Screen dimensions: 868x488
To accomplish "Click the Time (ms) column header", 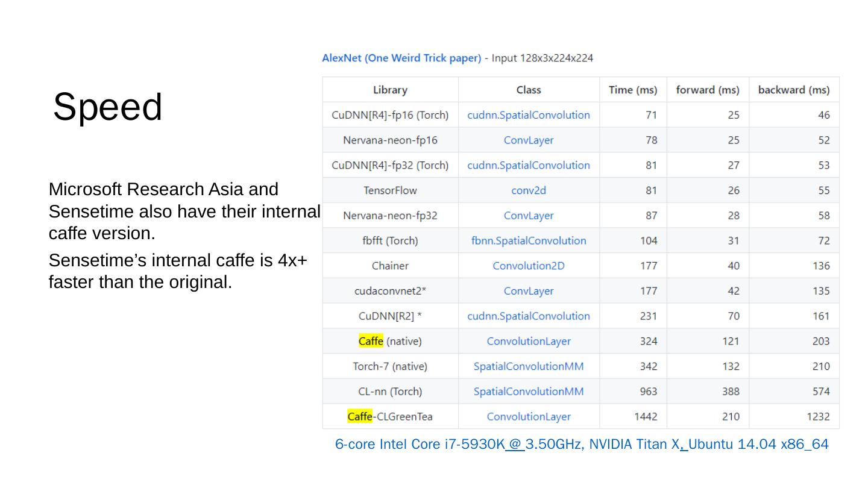I will pyautogui.click(x=632, y=90).
